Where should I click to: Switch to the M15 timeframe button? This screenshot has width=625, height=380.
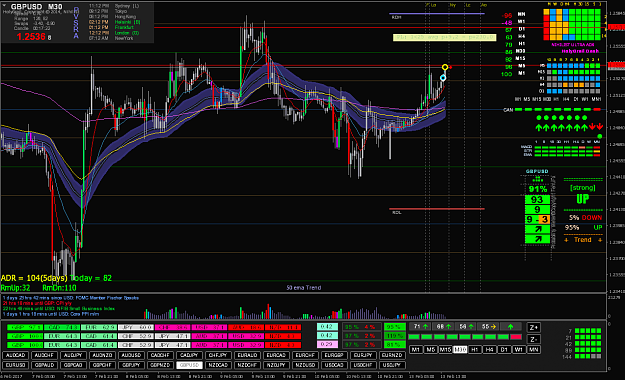point(445,350)
